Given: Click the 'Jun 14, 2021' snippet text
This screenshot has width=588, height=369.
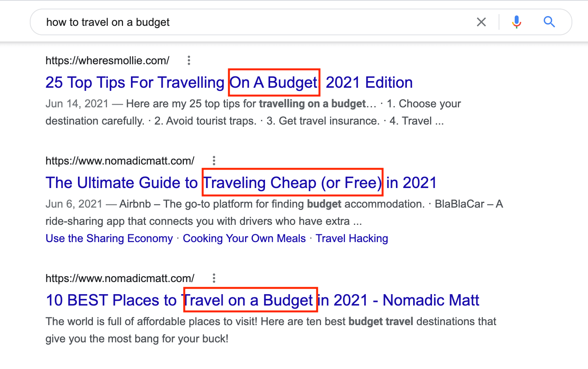Looking at the screenshot, I should [x=77, y=104].
